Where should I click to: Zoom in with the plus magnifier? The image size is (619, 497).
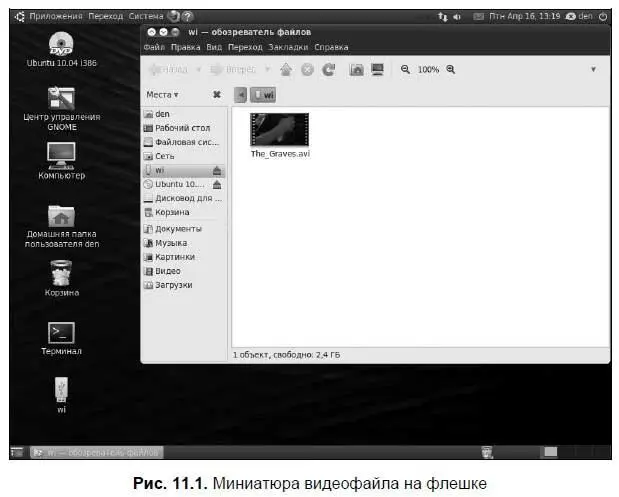point(450,70)
